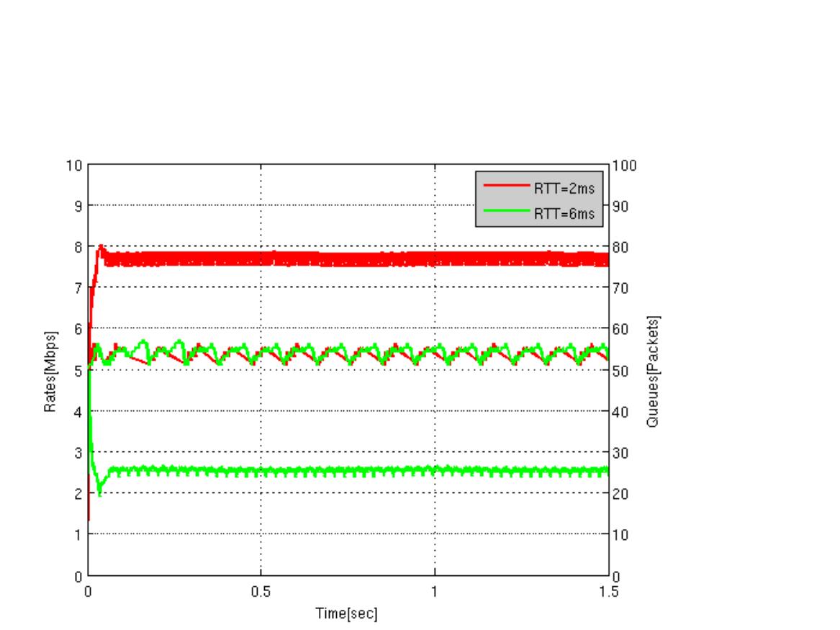
Task: Click the Queues[Packets] right axis label
Action: 653,372
